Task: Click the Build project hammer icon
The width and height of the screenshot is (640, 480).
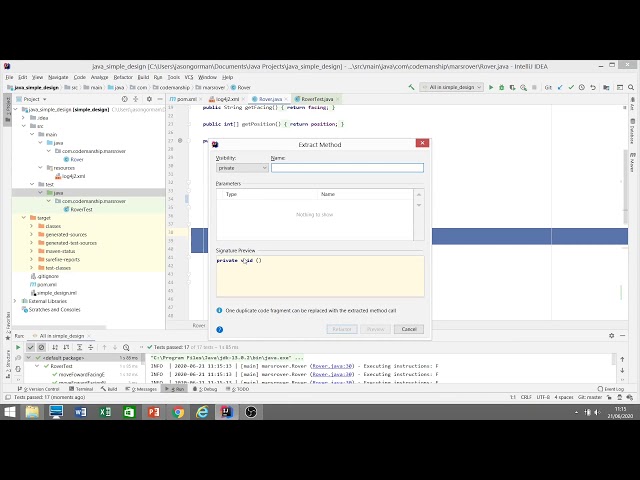Action: tap(411, 87)
